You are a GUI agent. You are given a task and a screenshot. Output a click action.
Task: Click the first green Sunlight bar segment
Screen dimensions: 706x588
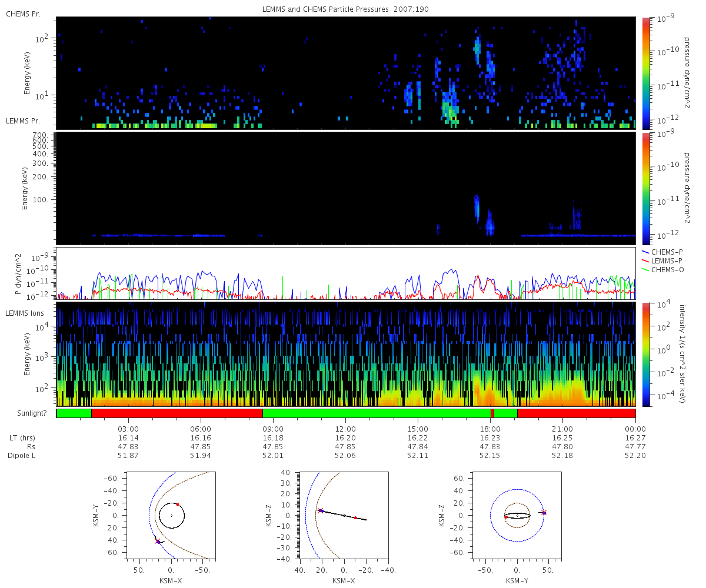point(74,413)
